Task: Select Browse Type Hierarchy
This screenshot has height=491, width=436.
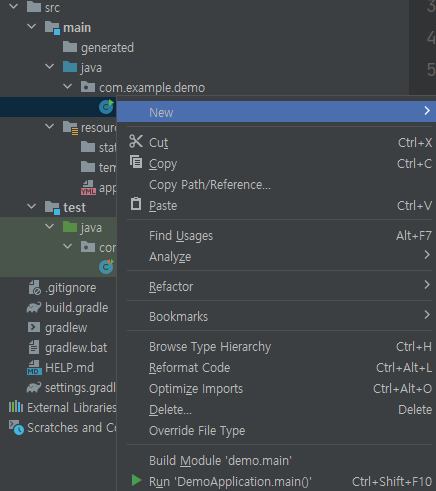Action: coord(276,347)
